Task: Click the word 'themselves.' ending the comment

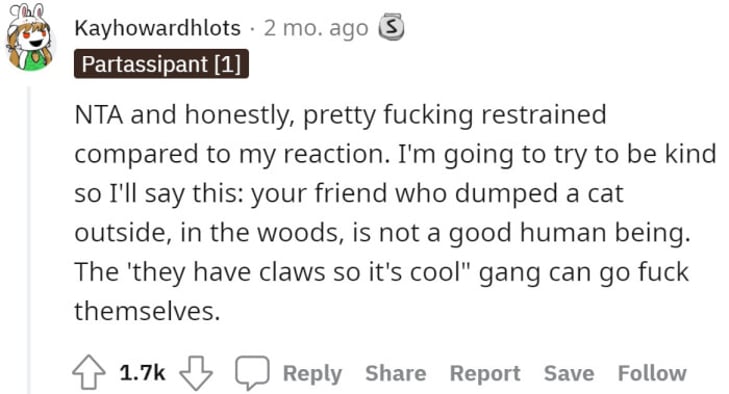Action: coord(147,311)
